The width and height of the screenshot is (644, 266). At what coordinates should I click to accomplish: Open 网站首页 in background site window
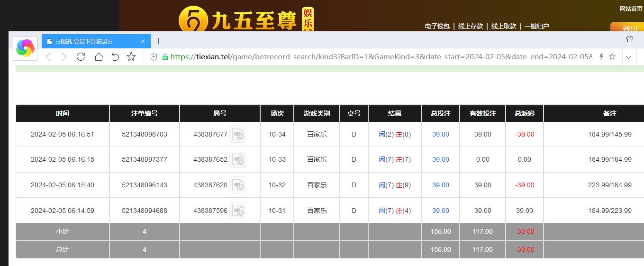[x=631, y=9]
